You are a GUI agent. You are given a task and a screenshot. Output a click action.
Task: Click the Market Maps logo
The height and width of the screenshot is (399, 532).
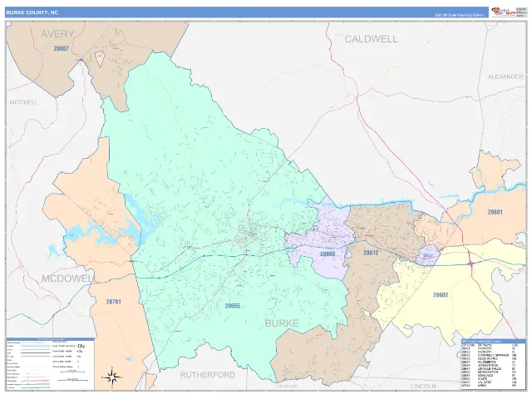(x=504, y=12)
